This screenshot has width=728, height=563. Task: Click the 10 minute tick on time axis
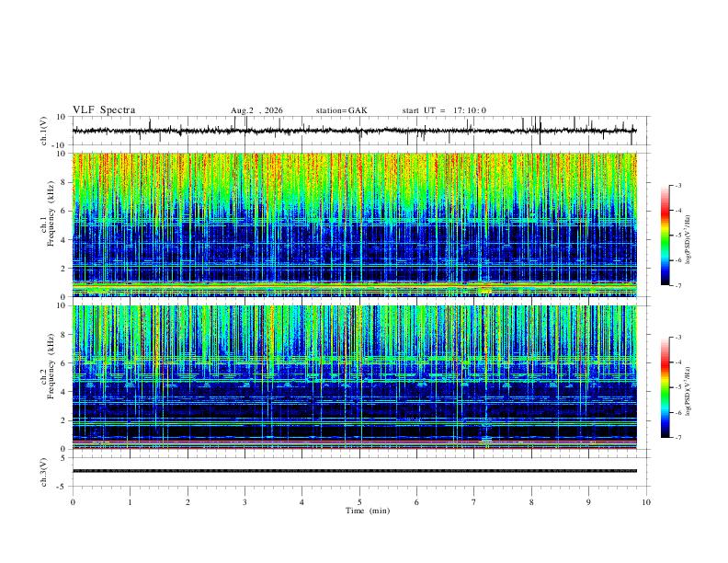click(646, 502)
